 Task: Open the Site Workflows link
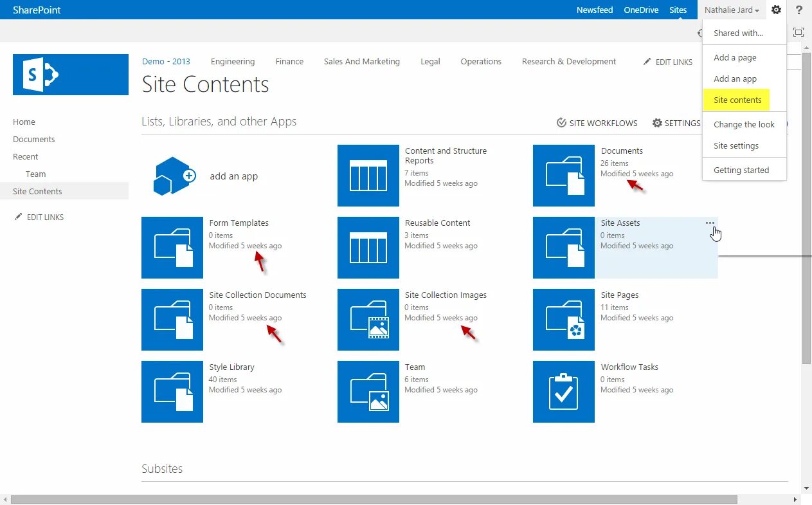coord(597,123)
